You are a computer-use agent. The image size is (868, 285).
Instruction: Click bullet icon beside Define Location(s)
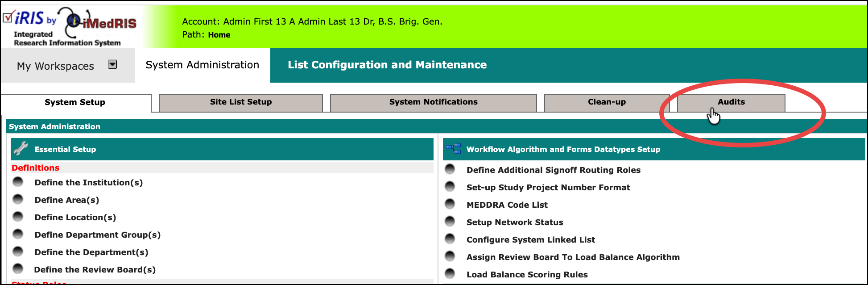pyautogui.click(x=18, y=216)
